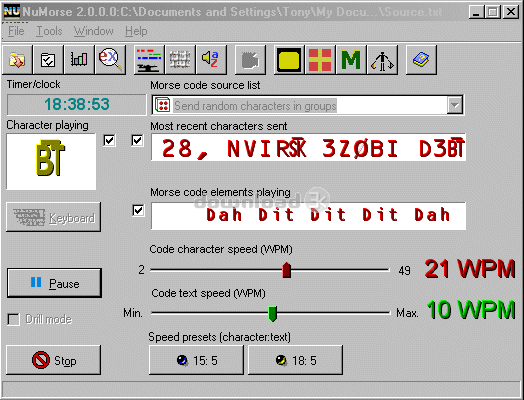Screen dimensions: 524x400
Task: Click the speaker A-Z sound icon
Action: click(211, 60)
